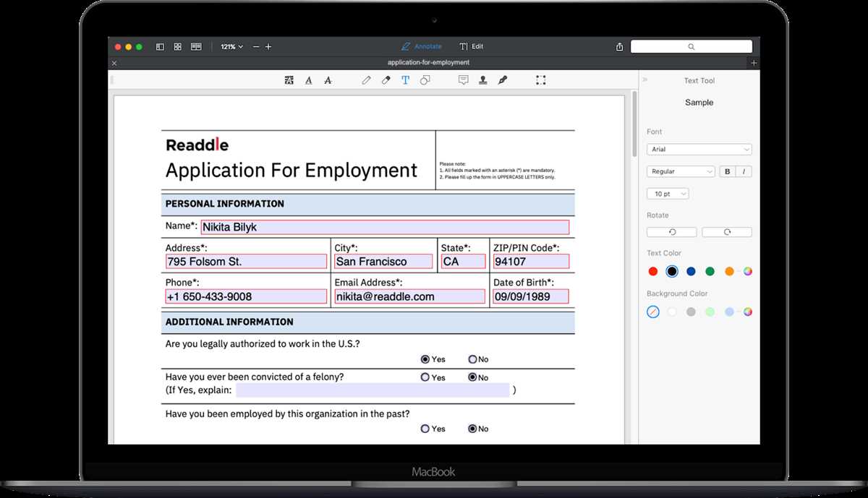Toggle italic with the I button
Viewport: 868px width, 498px height.
click(744, 171)
